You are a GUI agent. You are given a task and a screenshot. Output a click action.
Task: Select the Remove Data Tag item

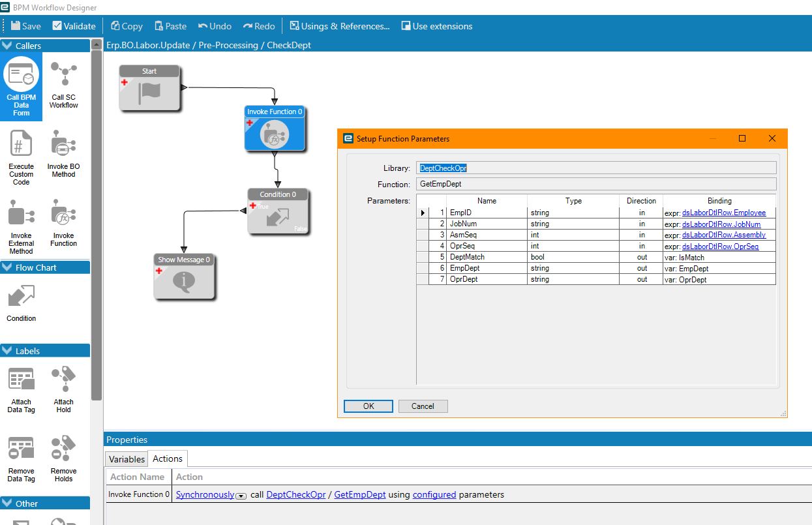click(22, 458)
